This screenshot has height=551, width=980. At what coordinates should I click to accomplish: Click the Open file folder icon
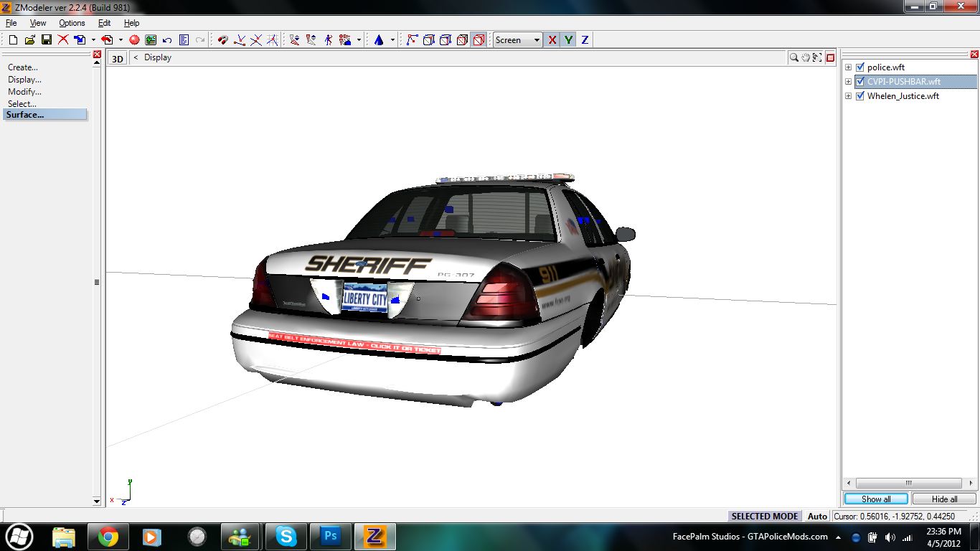pyautogui.click(x=29, y=40)
